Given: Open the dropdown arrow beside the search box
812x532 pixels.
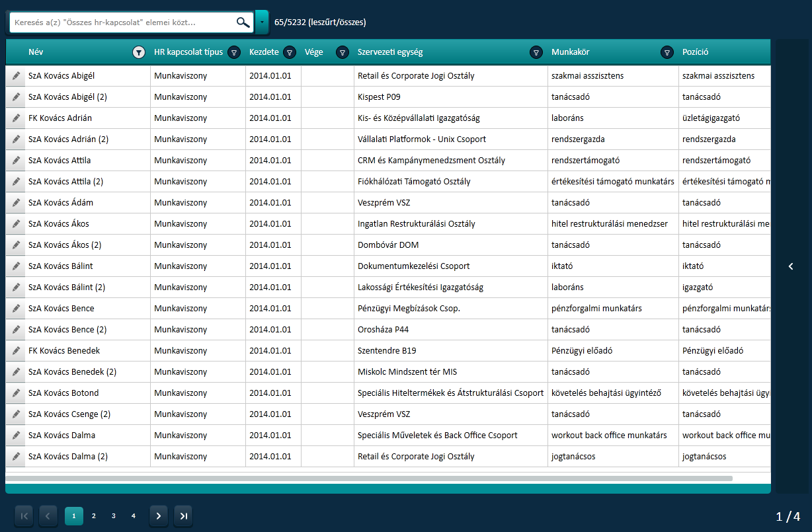Looking at the screenshot, I should pos(262,22).
